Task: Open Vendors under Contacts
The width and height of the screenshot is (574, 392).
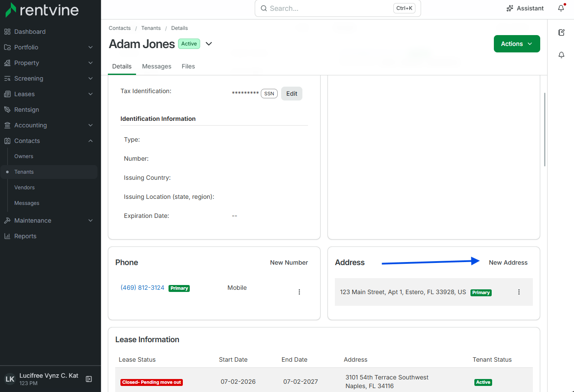Action: [24, 188]
